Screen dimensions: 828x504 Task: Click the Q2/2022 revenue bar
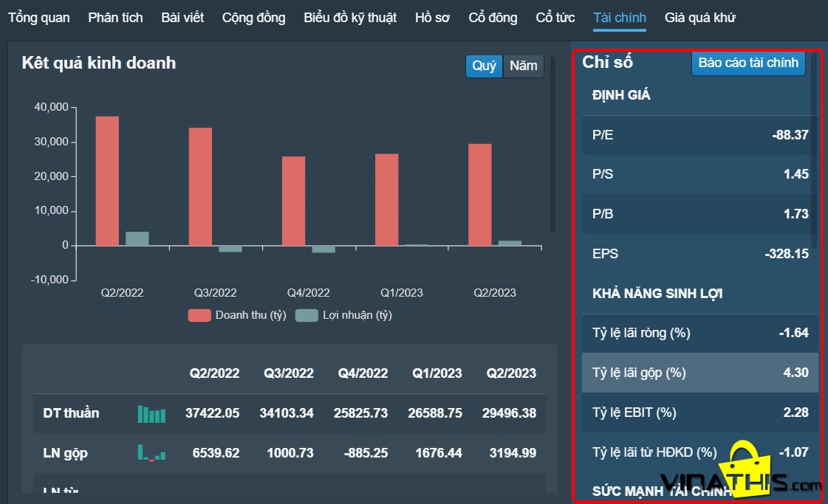click(x=107, y=181)
